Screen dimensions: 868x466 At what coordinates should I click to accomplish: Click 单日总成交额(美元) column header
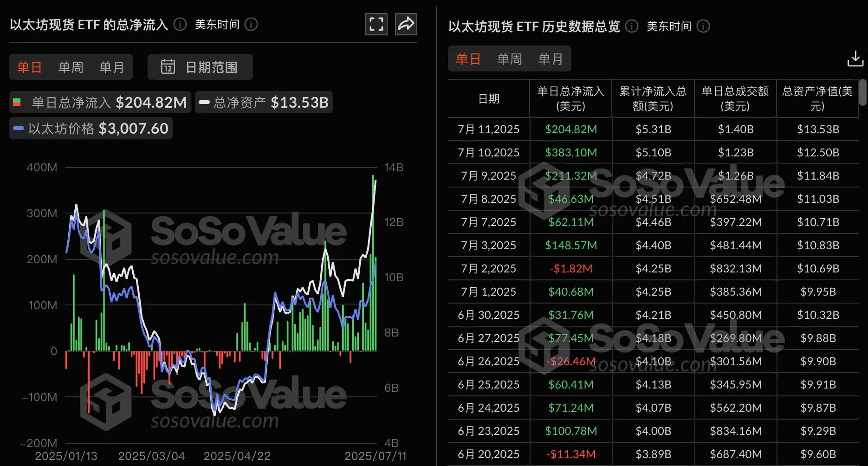tap(735, 98)
